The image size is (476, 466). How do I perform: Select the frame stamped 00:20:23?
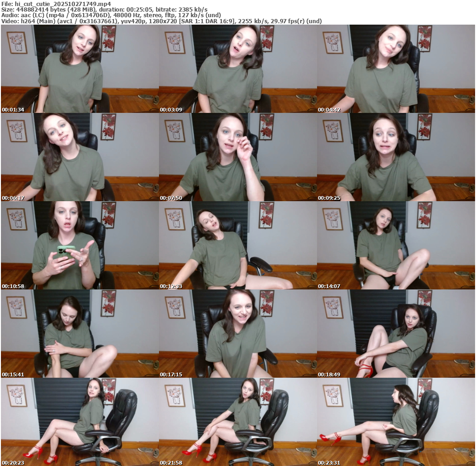coord(79,422)
